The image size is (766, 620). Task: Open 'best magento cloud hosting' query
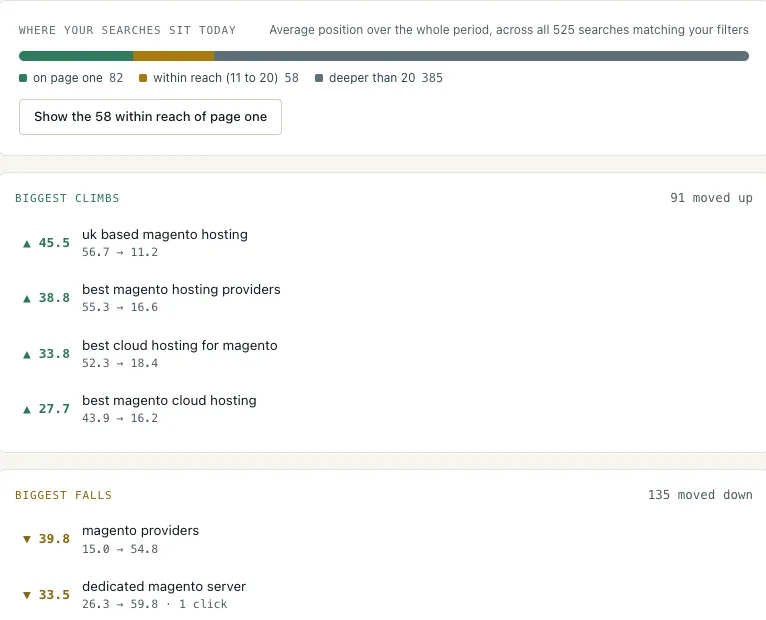(169, 401)
